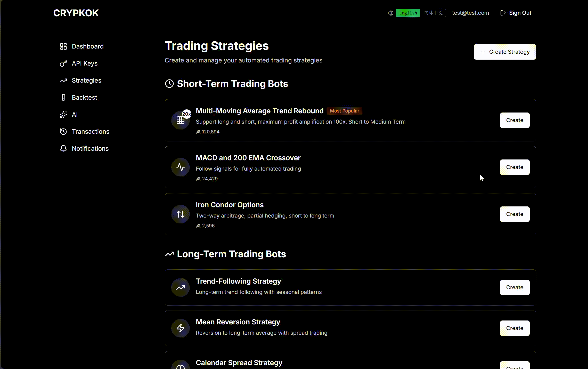Click the CRYPKOK logo
Image resolution: width=588 pixels, height=369 pixels.
[x=76, y=13]
